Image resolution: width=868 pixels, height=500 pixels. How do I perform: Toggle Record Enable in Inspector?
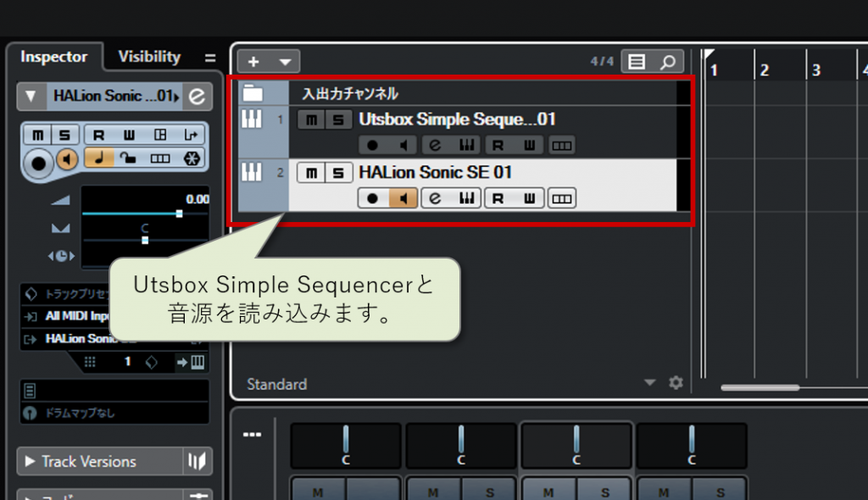(x=38, y=164)
